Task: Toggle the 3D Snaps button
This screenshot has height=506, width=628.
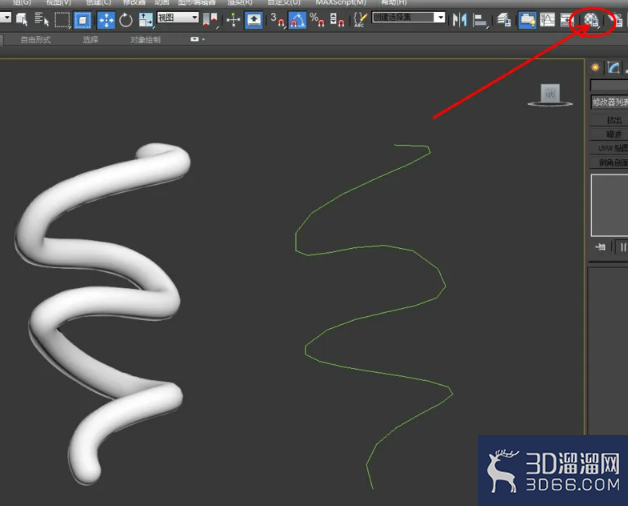Action: point(277,20)
